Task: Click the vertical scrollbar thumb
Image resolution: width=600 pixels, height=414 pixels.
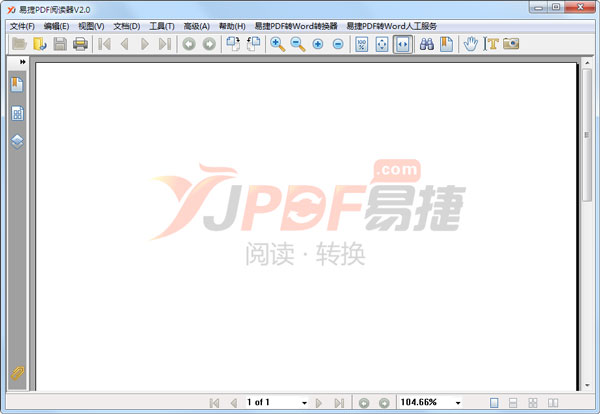Action: click(x=587, y=135)
